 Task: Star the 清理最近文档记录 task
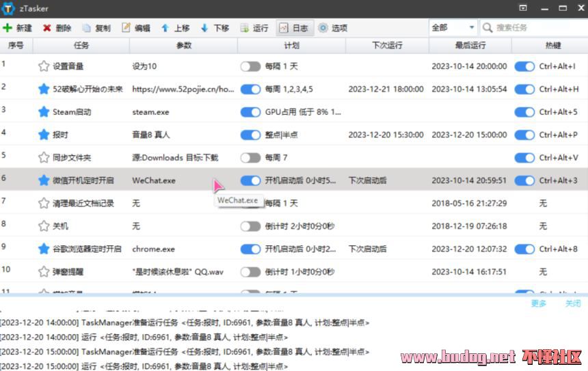click(x=44, y=204)
